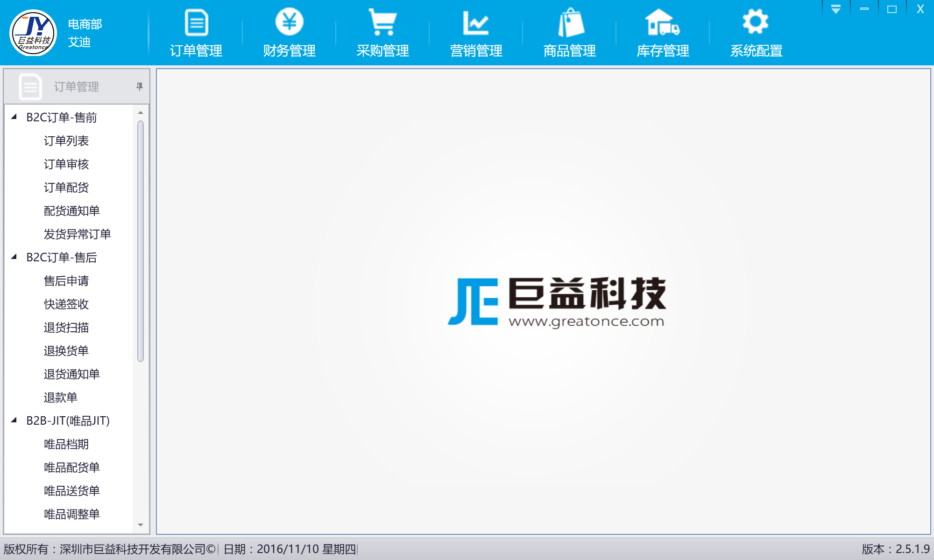Screen dimensions: 934x560
Task: Open 售后申请 in the tree
Action: pos(66,280)
